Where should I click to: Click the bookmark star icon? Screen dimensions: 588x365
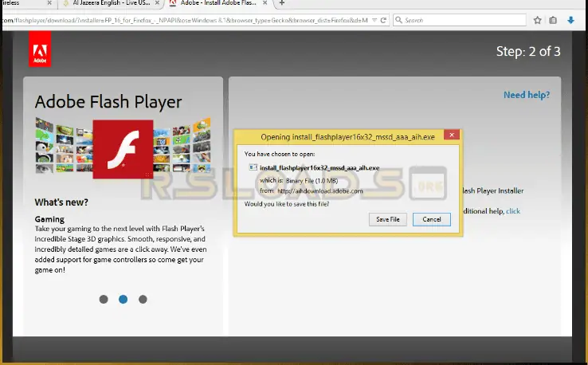pyautogui.click(x=537, y=20)
